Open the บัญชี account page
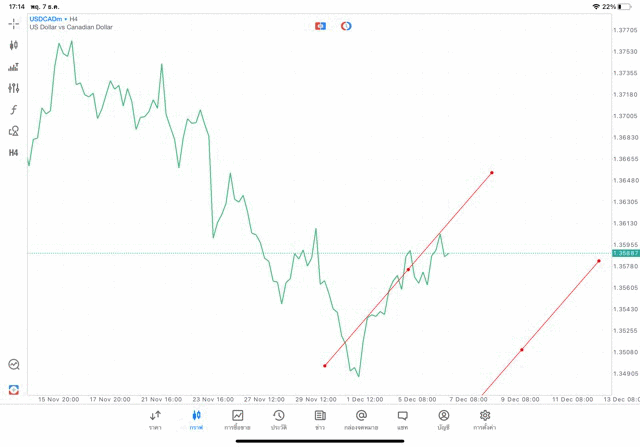The image size is (640, 447). [443, 419]
